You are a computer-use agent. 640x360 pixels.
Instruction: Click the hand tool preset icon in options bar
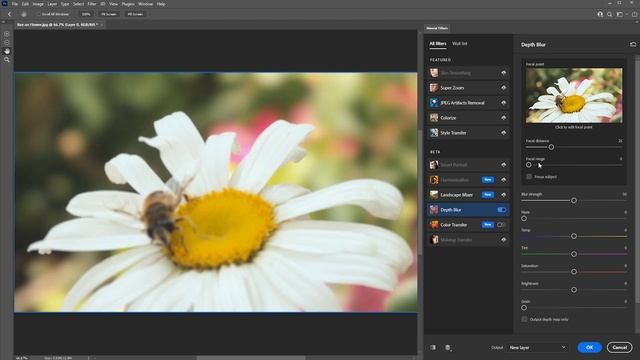(x=24, y=14)
